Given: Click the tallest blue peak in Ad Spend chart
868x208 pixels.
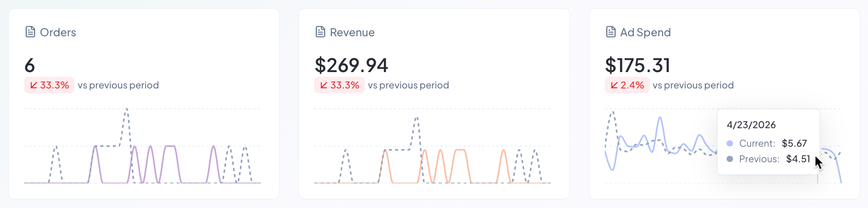Looking at the screenshot, I should 660,118.
